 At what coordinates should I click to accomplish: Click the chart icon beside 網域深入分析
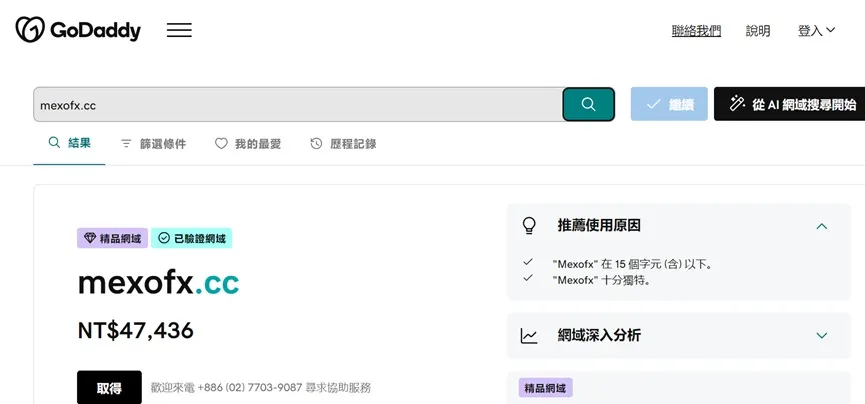(x=528, y=336)
